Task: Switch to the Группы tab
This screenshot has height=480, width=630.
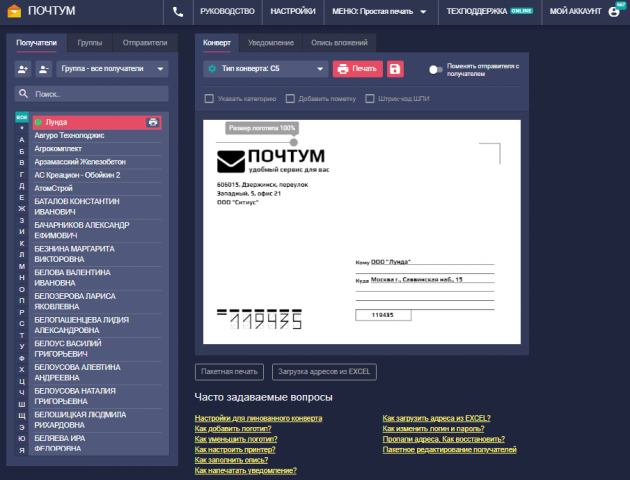Action: pyautogui.click(x=90, y=43)
